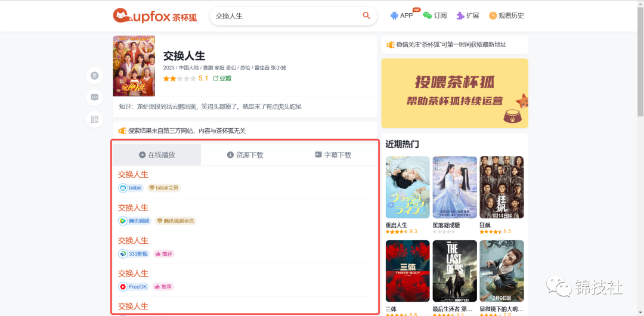Click the 推荐 tag beside FreeOK
644x316 pixels.
(x=163, y=286)
